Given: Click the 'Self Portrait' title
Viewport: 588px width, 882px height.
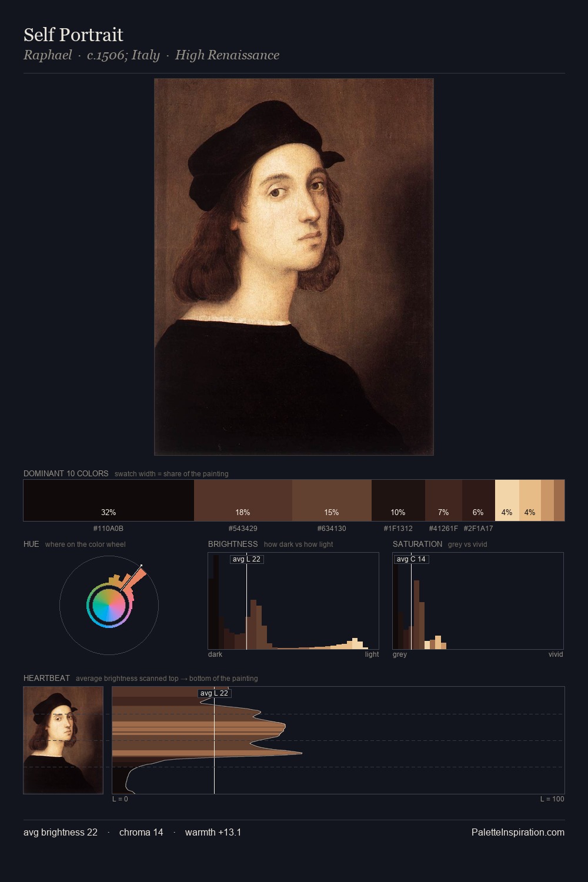Looking at the screenshot, I should tap(73, 35).
